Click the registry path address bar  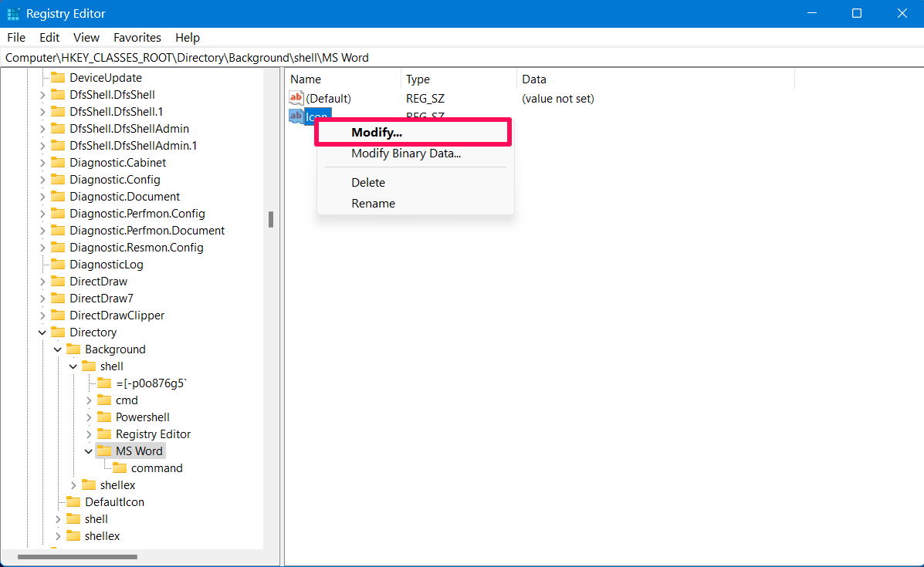pos(462,58)
